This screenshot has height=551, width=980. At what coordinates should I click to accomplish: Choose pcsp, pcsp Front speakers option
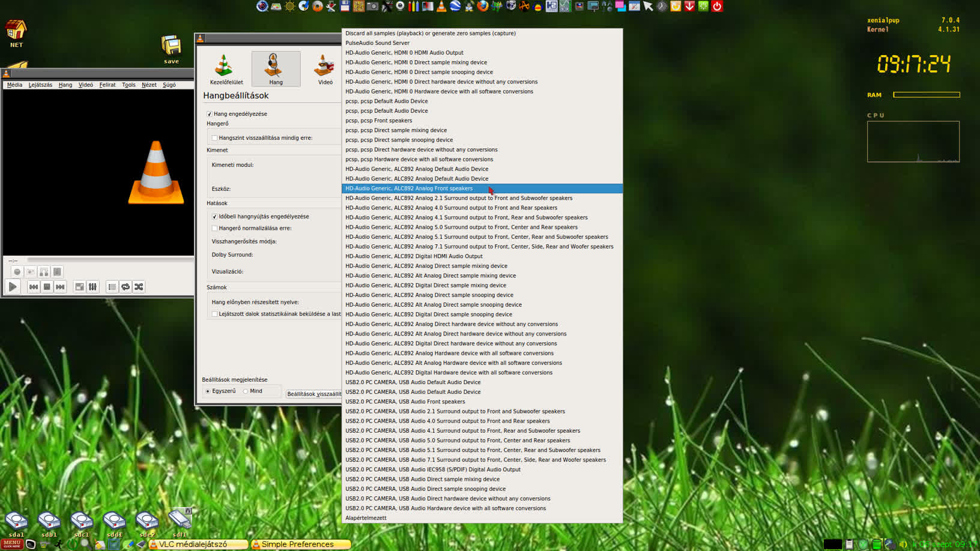click(482, 121)
